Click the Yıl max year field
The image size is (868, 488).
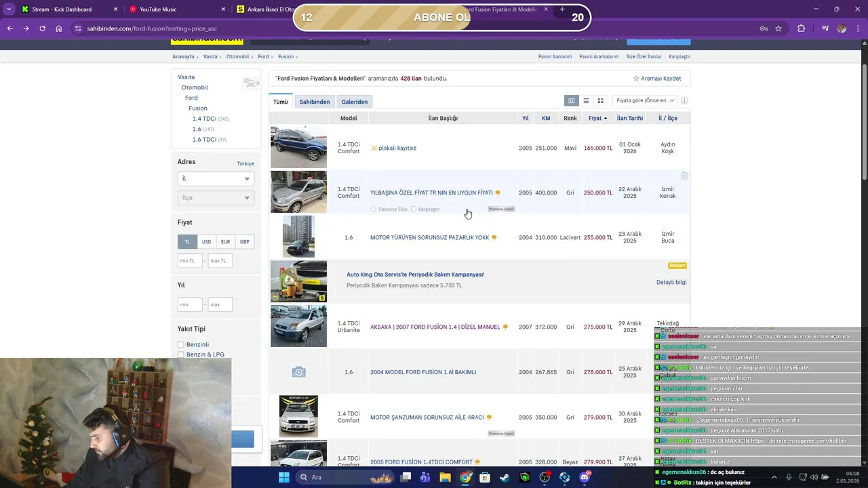pyautogui.click(x=220, y=305)
